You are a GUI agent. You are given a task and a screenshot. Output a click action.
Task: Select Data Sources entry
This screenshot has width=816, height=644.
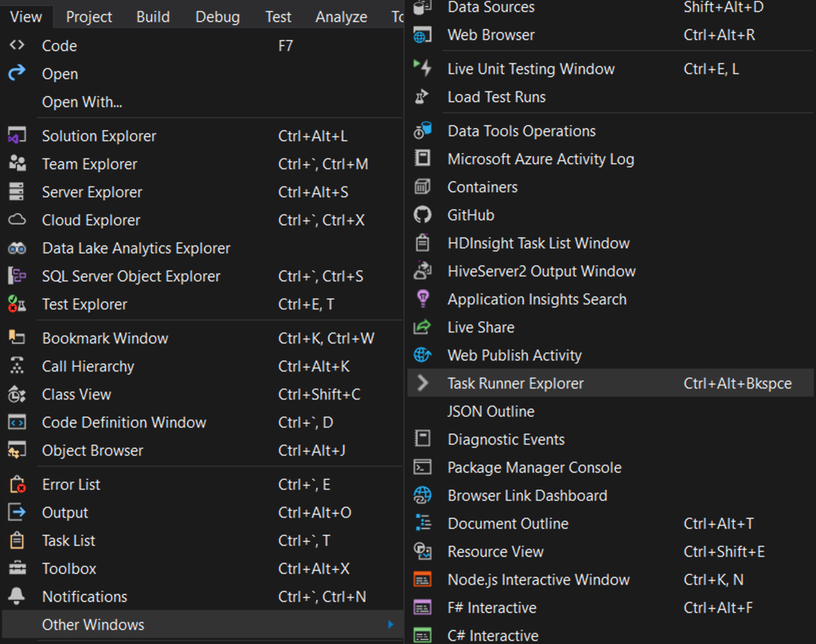click(x=610, y=7)
